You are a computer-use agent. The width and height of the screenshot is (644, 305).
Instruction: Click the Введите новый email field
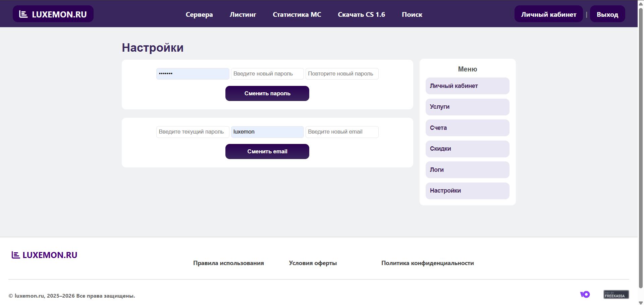[x=341, y=132]
